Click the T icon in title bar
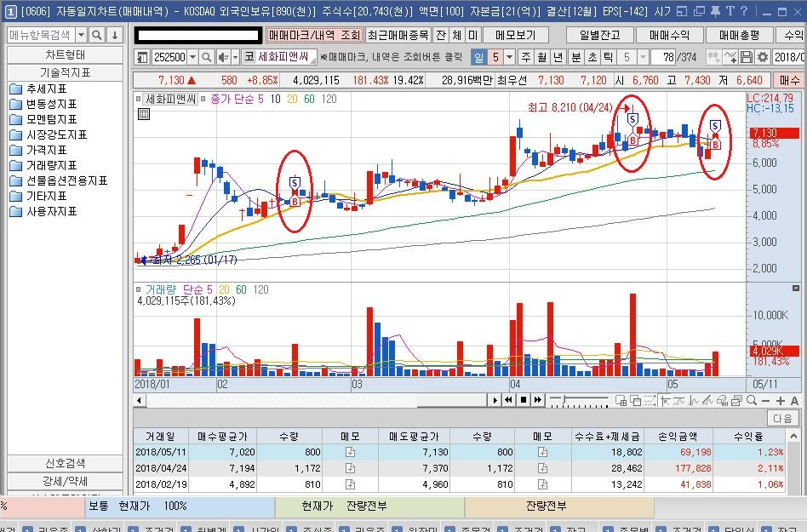 pyautogui.click(x=730, y=11)
